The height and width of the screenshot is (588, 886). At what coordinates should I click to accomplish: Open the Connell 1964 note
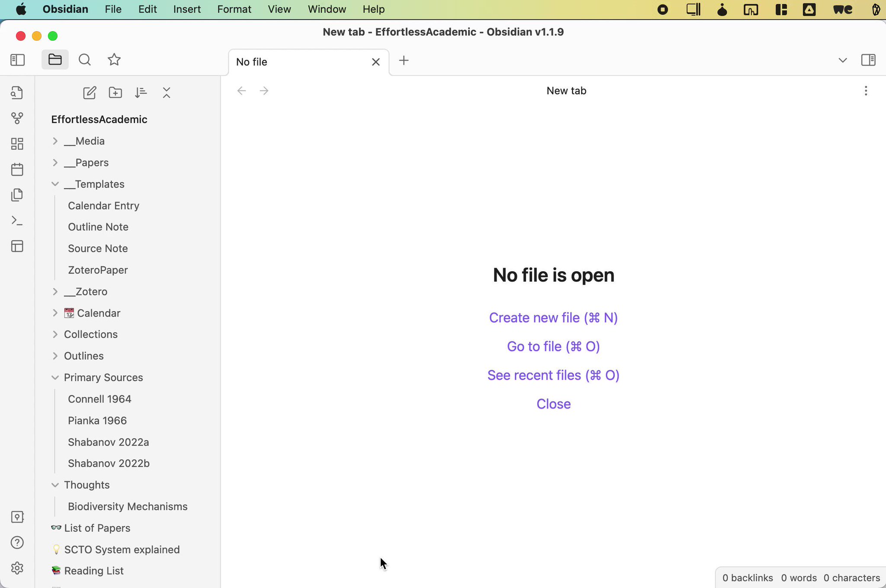(100, 399)
